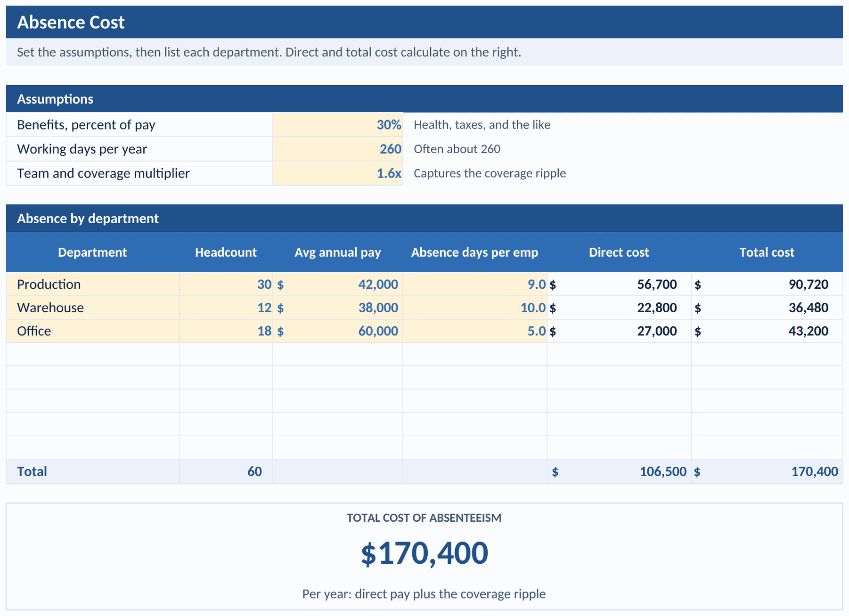Click the 'Headcount' column header

pyautogui.click(x=226, y=252)
